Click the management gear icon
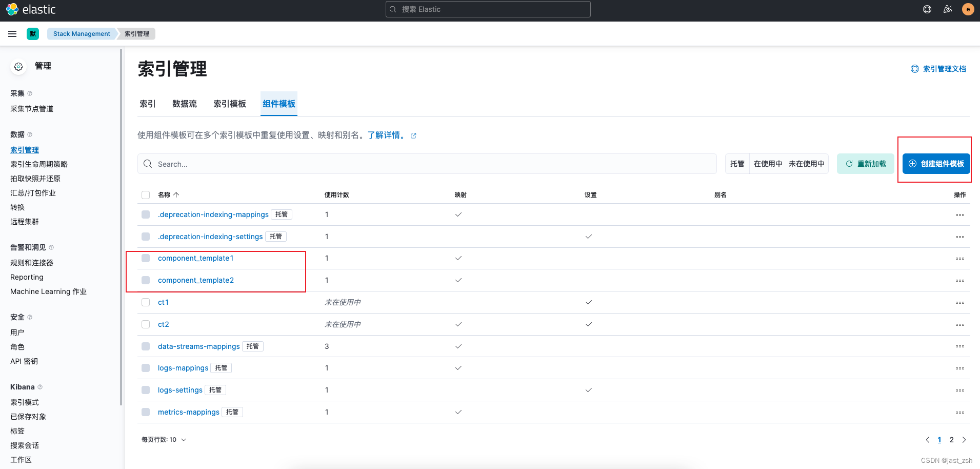980x469 pixels. click(x=18, y=67)
